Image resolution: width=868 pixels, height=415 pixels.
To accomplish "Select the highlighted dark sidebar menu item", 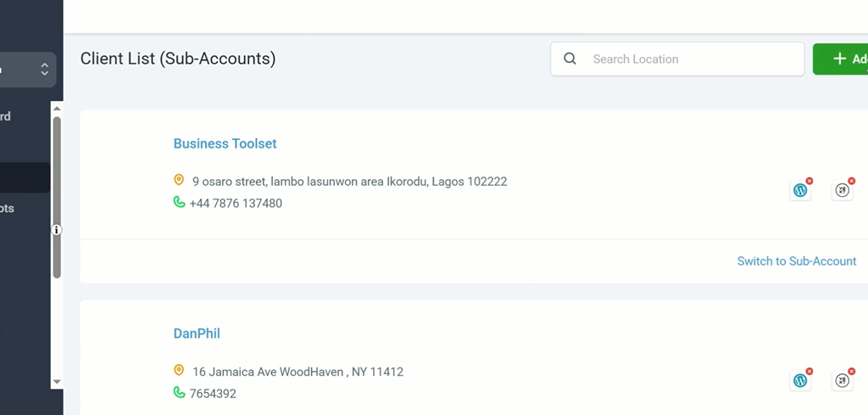I will [x=25, y=177].
